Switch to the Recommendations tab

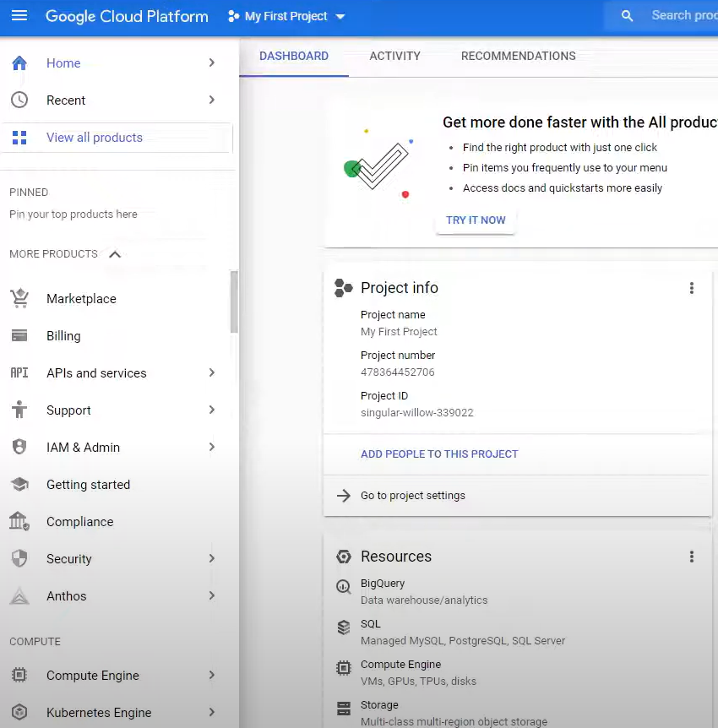[518, 56]
